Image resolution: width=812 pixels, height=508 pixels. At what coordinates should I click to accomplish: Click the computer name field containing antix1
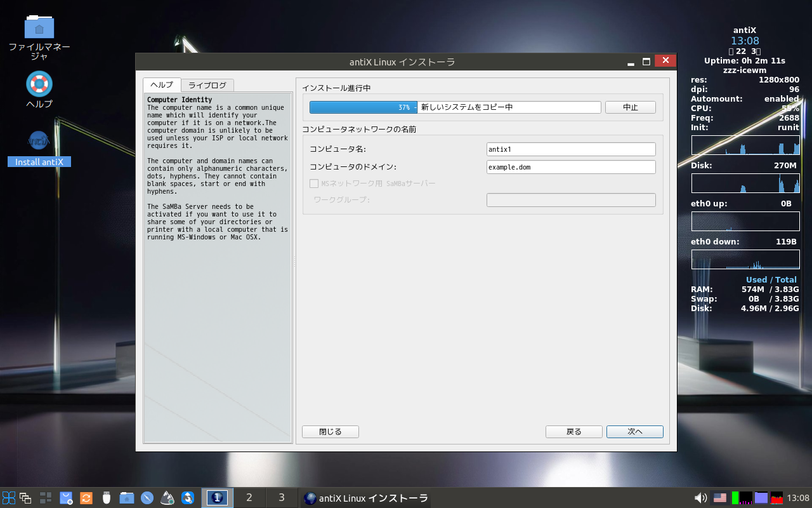(570, 149)
